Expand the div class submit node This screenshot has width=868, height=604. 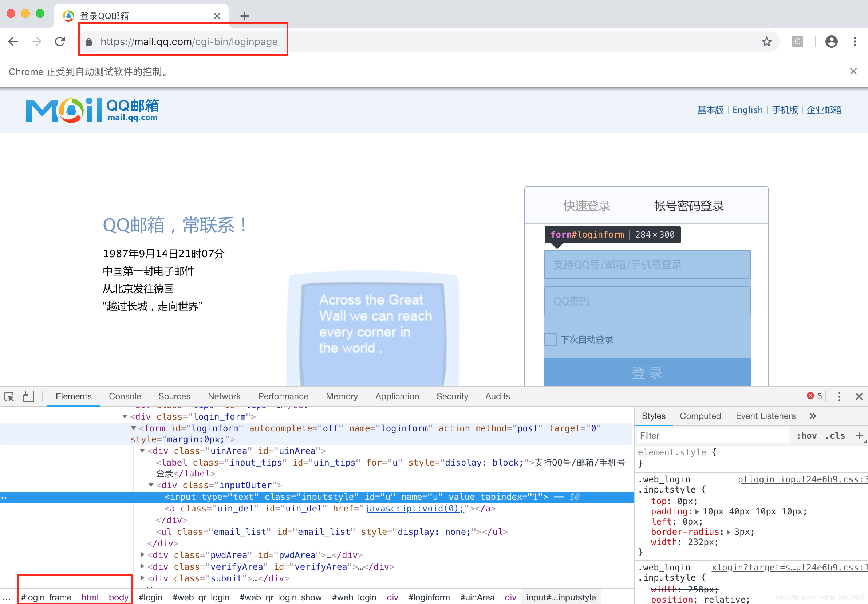click(142, 578)
